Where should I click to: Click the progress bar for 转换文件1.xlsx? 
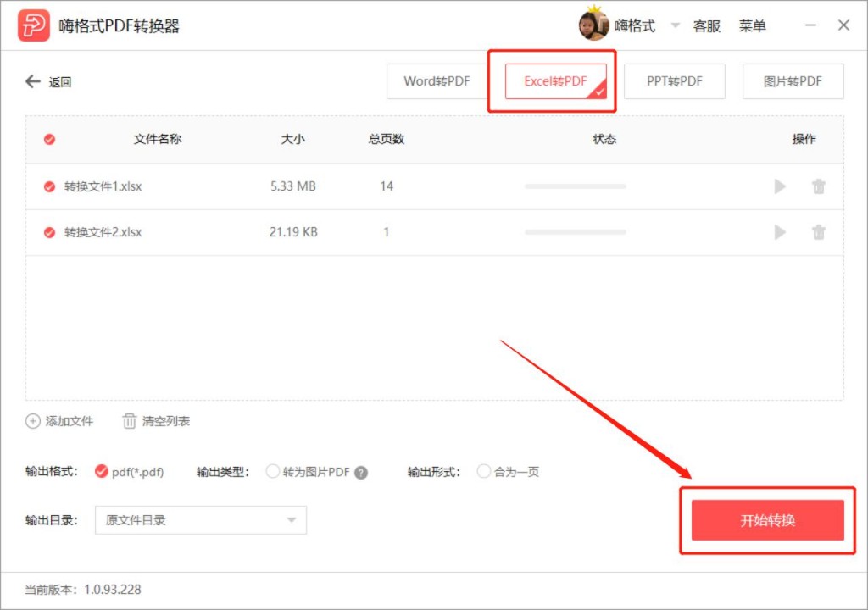tap(576, 186)
